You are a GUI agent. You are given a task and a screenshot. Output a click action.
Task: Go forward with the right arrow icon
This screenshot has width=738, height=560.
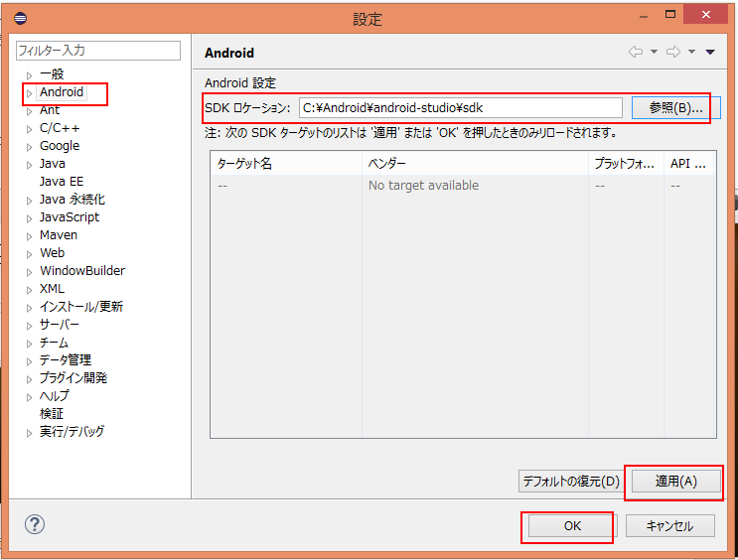pyautogui.click(x=673, y=52)
